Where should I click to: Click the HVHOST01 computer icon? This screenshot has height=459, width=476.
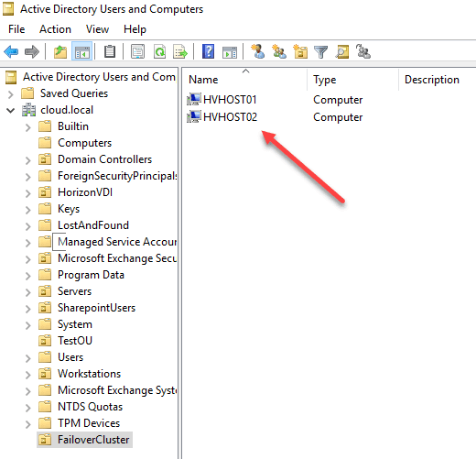[x=194, y=99]
